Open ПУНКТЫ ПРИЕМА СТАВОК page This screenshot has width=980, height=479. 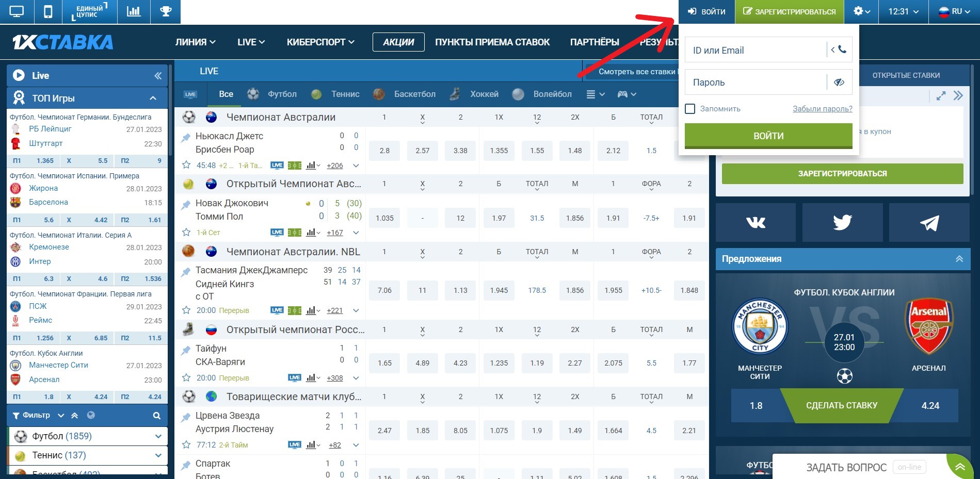492,42
